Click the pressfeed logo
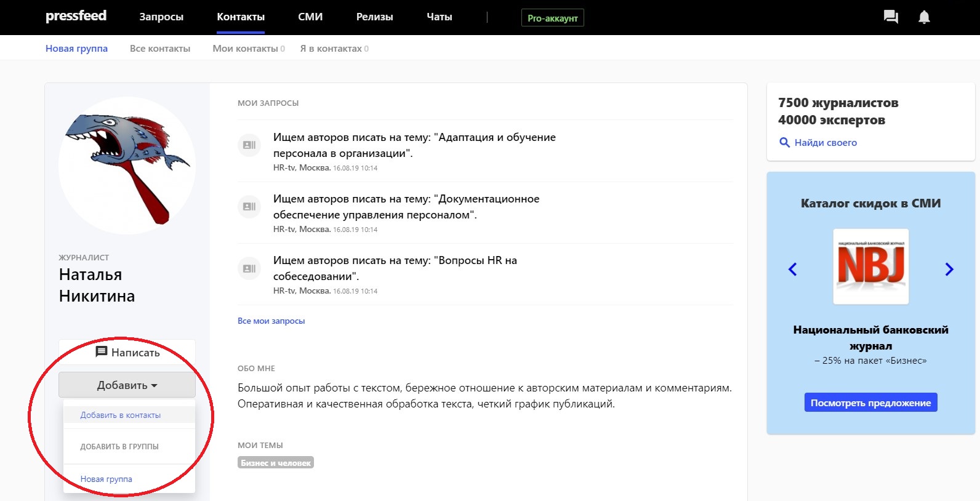The height and width of the screenshot is (501, 980). click(x=76, y=16)
